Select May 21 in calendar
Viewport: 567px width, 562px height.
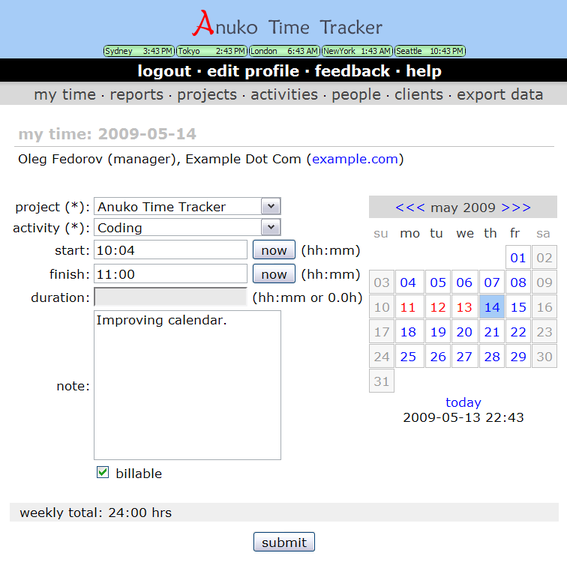pyautogui.click(x=492, y=332)
